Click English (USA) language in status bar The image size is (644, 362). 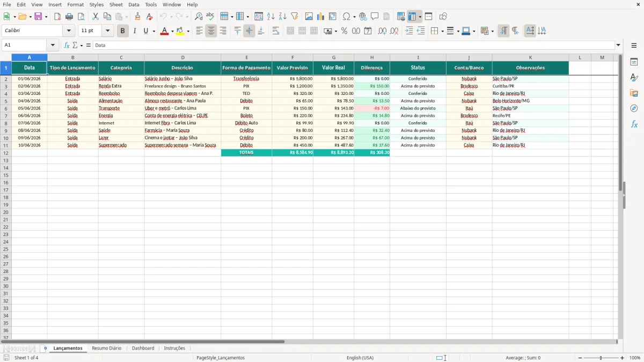pos(360,358)
